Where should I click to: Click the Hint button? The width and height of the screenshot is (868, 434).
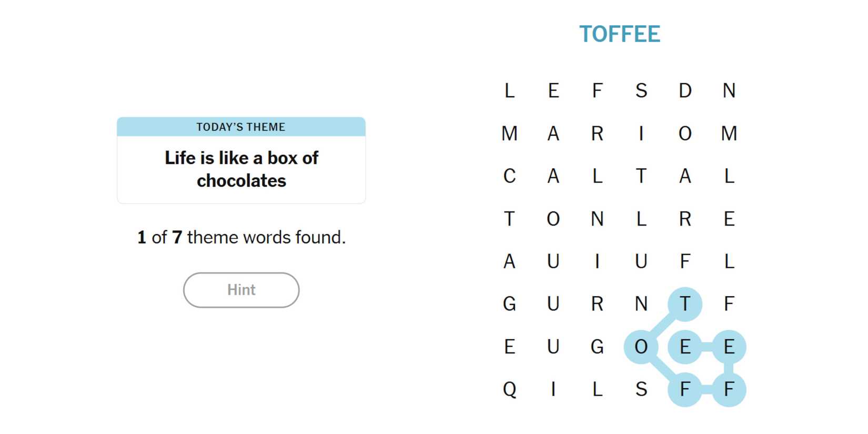point(241,290)
